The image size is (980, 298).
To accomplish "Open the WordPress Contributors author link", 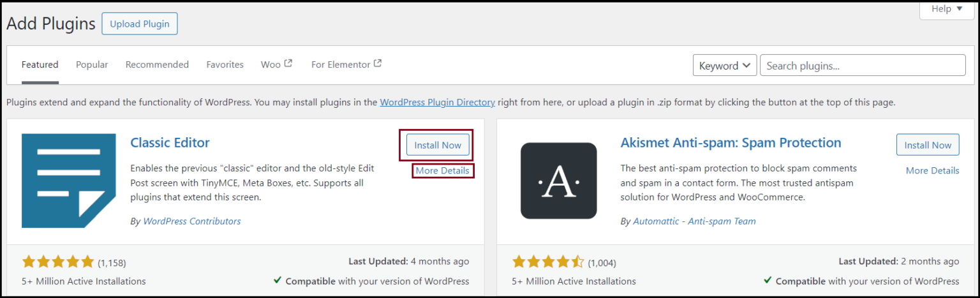I will [x=192, y=221].
